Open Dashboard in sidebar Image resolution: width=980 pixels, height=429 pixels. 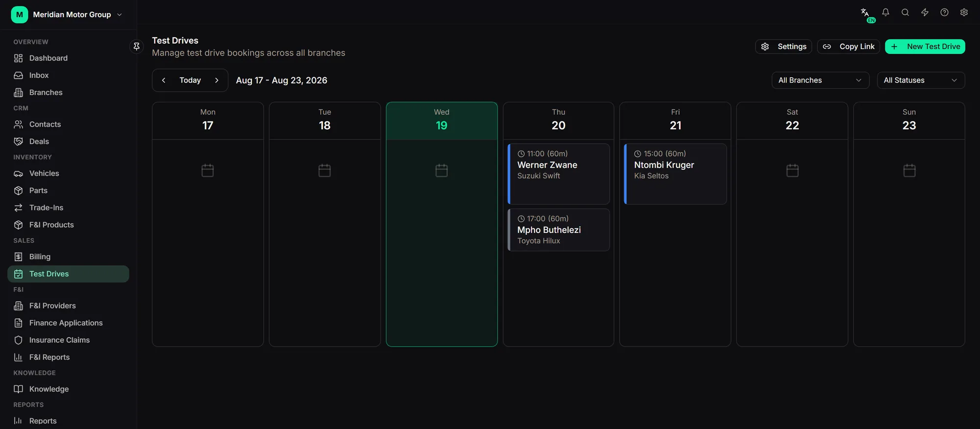pos(68,58)
